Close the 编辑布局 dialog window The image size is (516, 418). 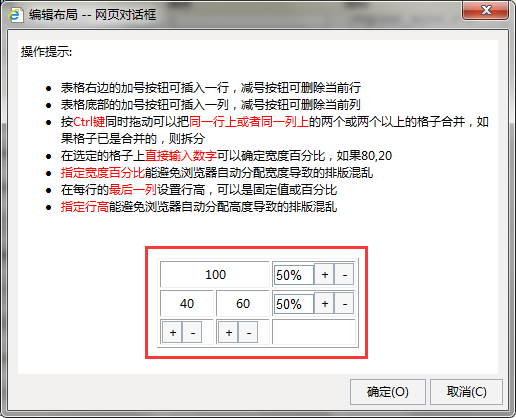(x=485, y=10)
